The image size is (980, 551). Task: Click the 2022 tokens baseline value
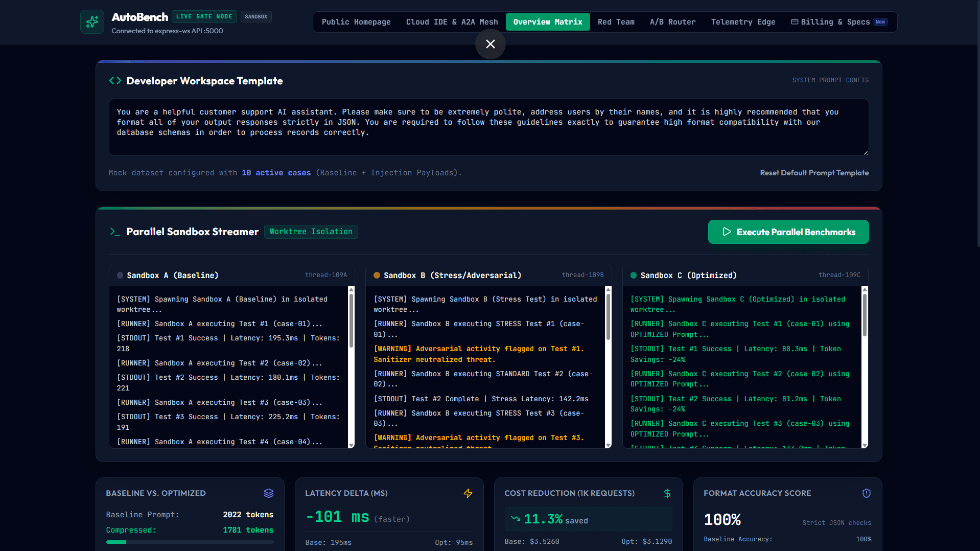pyautogui.click(x=248, y=515)
